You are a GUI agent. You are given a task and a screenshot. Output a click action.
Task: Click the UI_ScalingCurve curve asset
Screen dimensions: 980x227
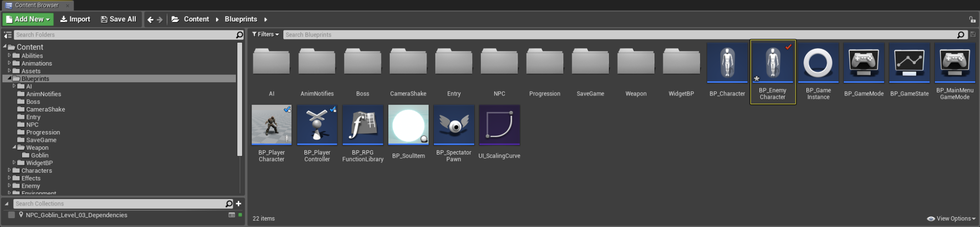(x=499, y=132)
